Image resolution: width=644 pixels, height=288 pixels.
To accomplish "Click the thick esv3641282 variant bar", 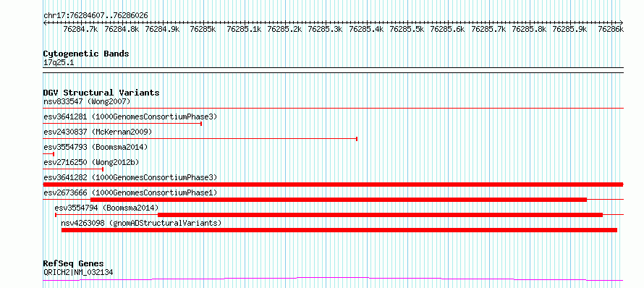I will (333, 185).
